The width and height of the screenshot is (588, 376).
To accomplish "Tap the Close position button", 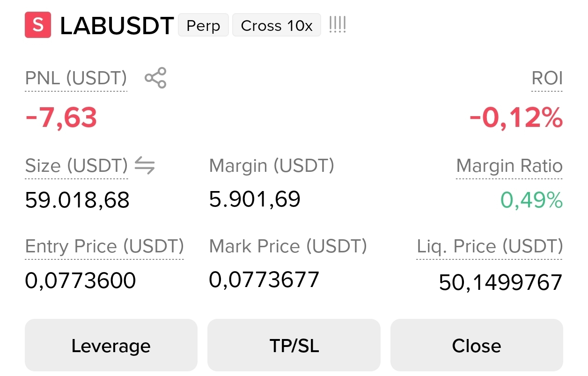I will click(x=477, y=346).
